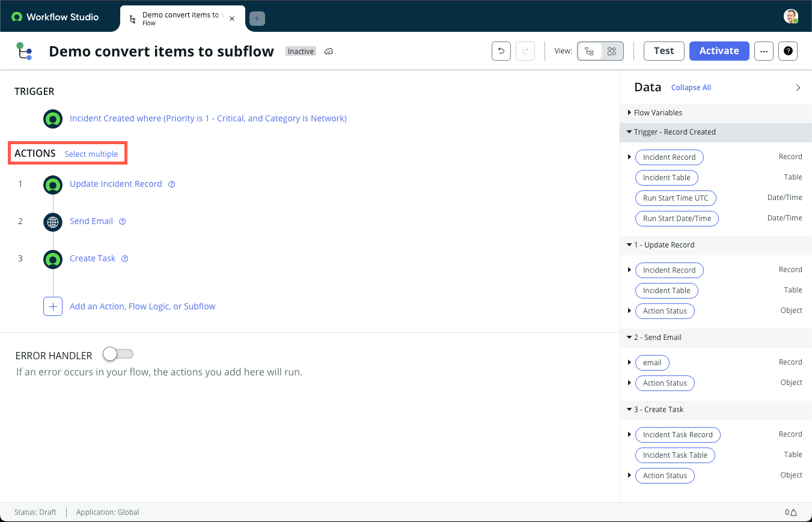The height and width of the screenshot is (522, 812).
Task: Open the Create Task action
Action: tap(93, 258)
